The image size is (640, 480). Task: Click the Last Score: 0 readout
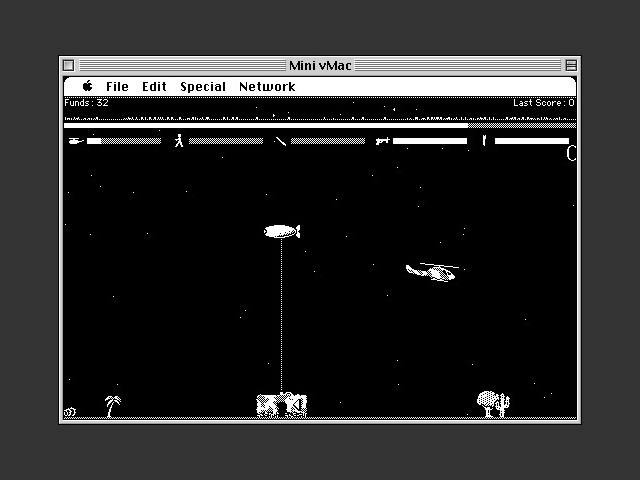(544, 103)
